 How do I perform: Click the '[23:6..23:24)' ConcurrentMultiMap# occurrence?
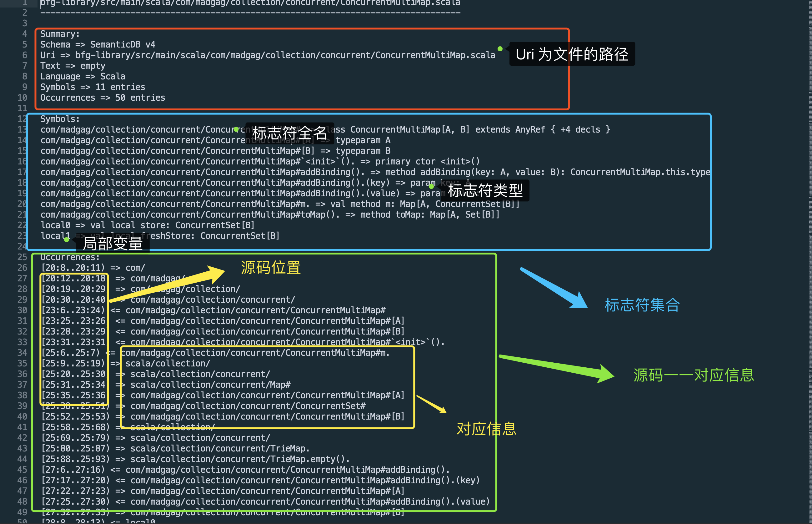[x=213, y=310]
